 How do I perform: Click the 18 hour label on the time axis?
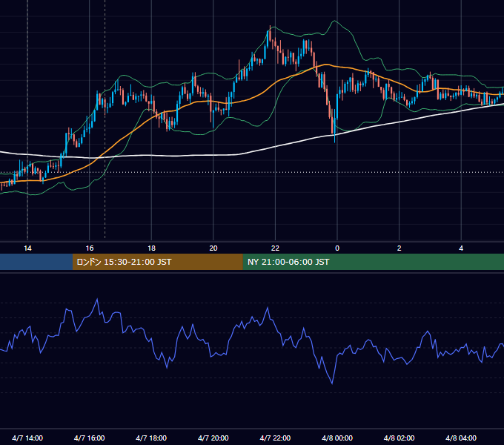click(x=151, y=248)
